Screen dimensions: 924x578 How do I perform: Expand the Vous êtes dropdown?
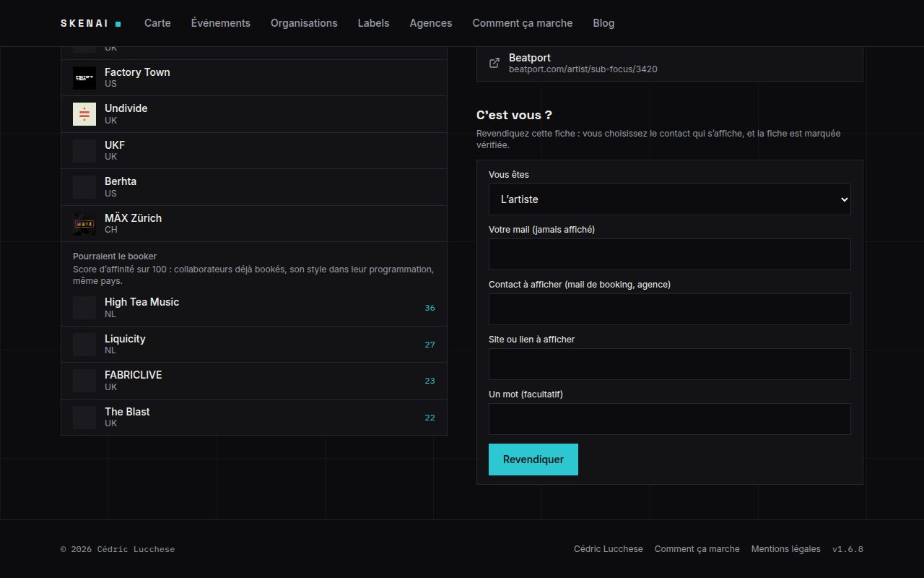click(x=670, y=199)
